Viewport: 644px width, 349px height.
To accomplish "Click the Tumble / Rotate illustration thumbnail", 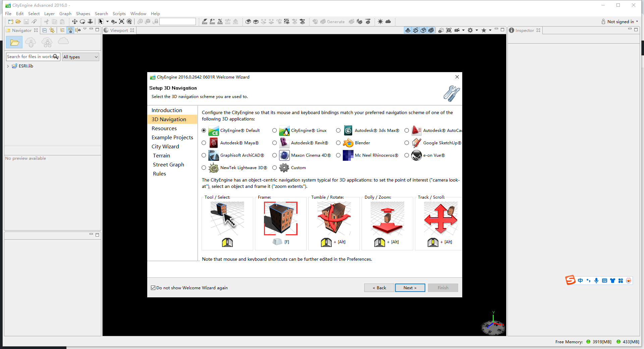I will click(334, 218).
